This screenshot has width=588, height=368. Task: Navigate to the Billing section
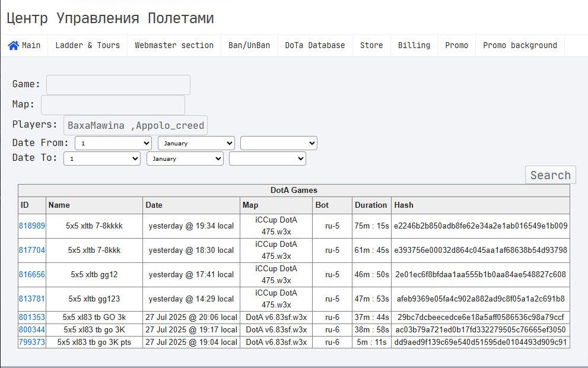tap(414, 45)
